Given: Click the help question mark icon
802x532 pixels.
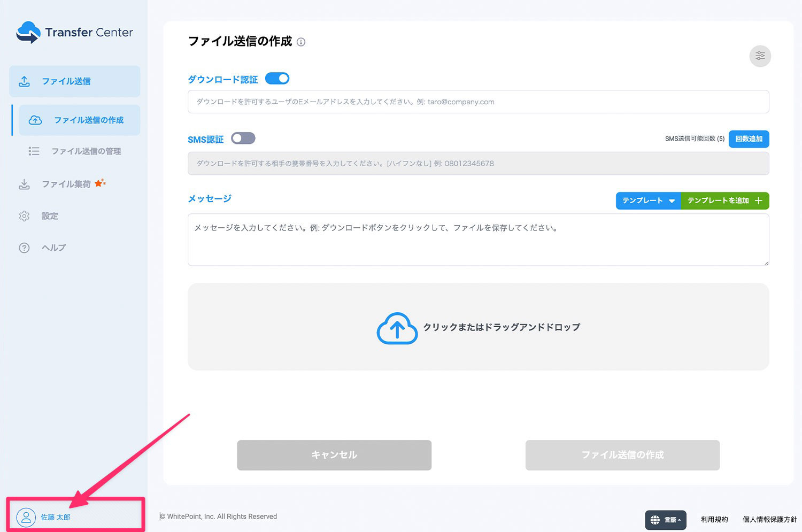Looking at the screenshot, I should [24, 248].
